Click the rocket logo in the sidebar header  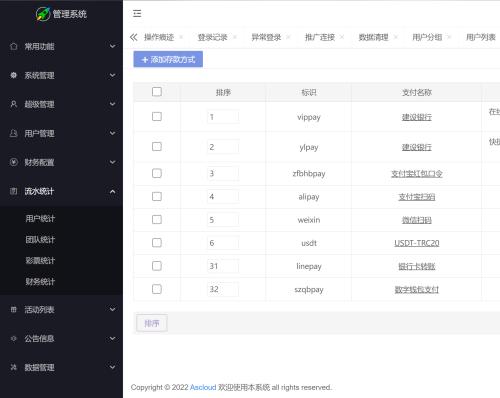click(43, 14)
